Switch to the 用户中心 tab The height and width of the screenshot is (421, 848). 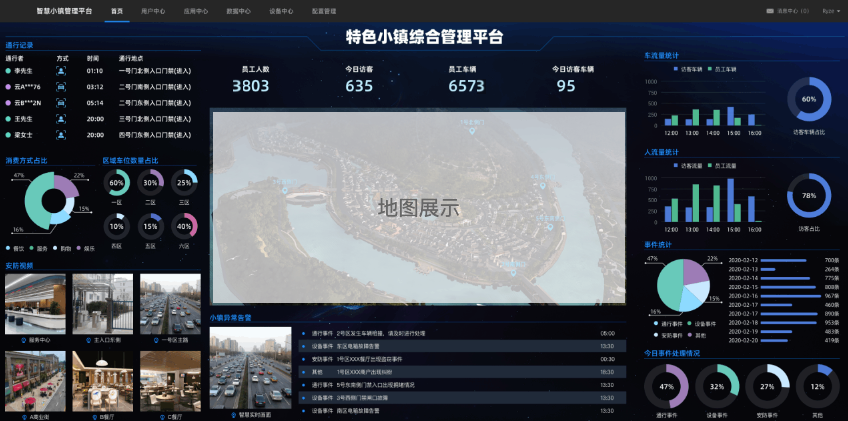[x=153, y=10]
